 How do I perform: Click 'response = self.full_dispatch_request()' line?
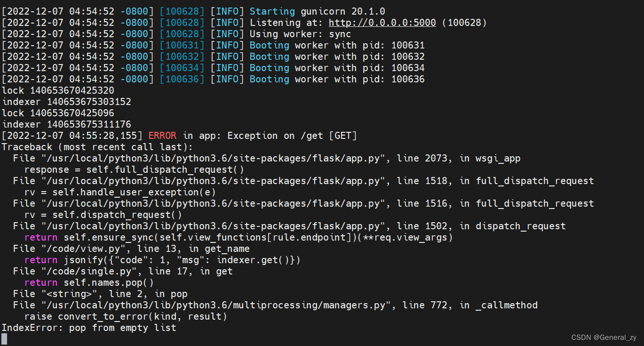tap(134, 169)
